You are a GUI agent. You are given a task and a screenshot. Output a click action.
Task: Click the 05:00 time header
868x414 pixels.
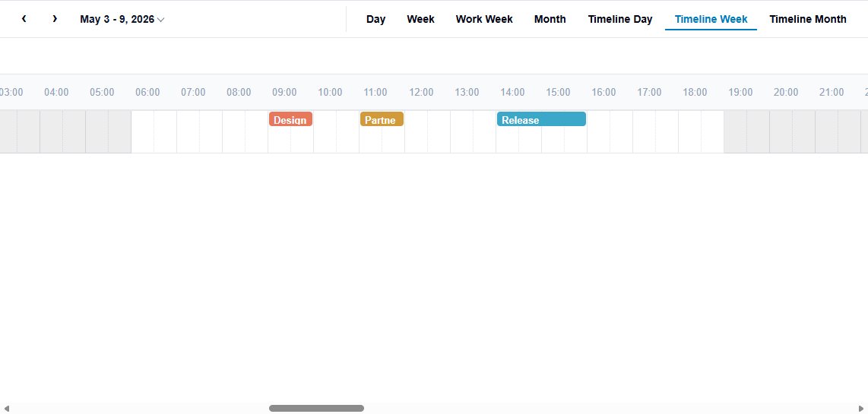coord(102,93)
